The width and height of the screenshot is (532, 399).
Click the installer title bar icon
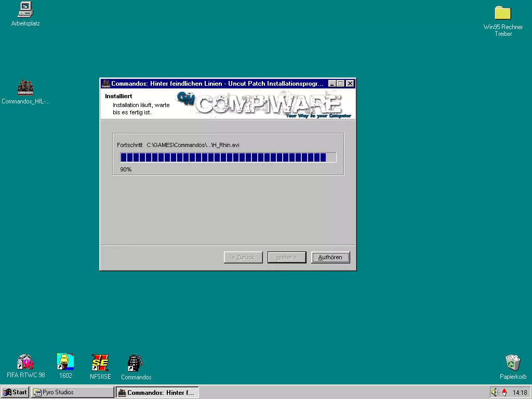(x=106, y=84)
